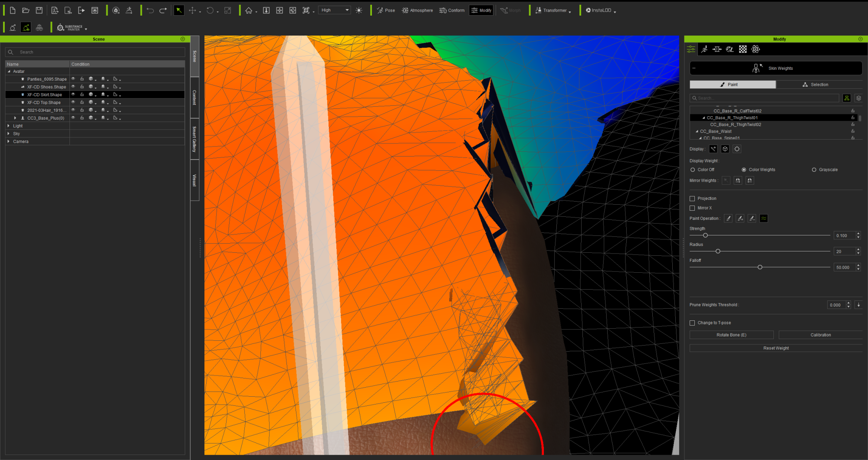Enable the Projection checkbox
Screen dimensions: 868x460
(x=692, y=198)
